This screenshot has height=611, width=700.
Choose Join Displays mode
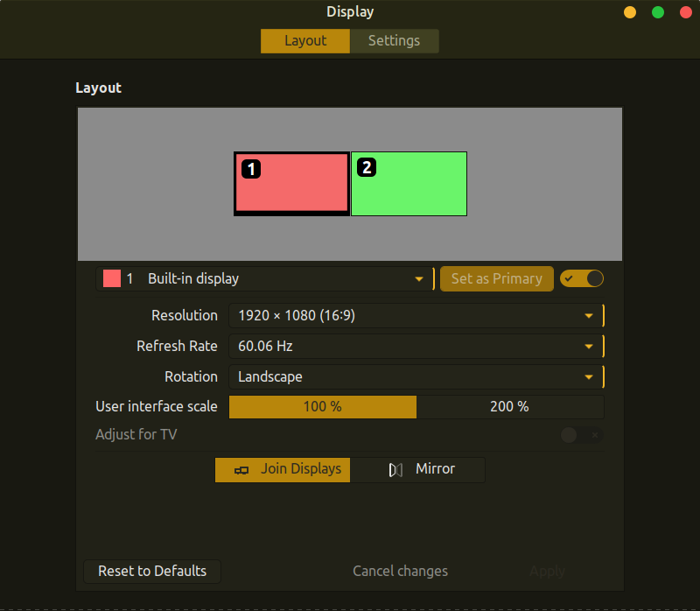pos(283,469)
